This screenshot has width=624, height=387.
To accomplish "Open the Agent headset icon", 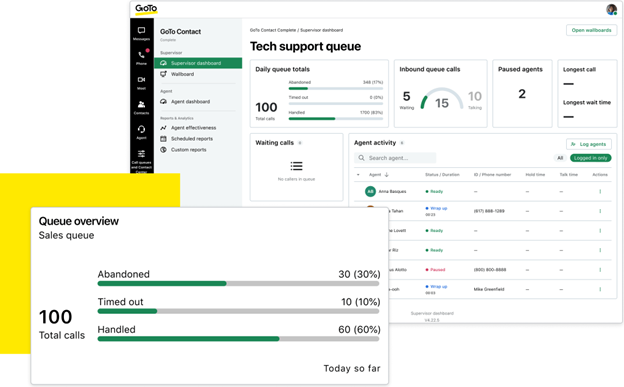I will click(x=141, y=132).
